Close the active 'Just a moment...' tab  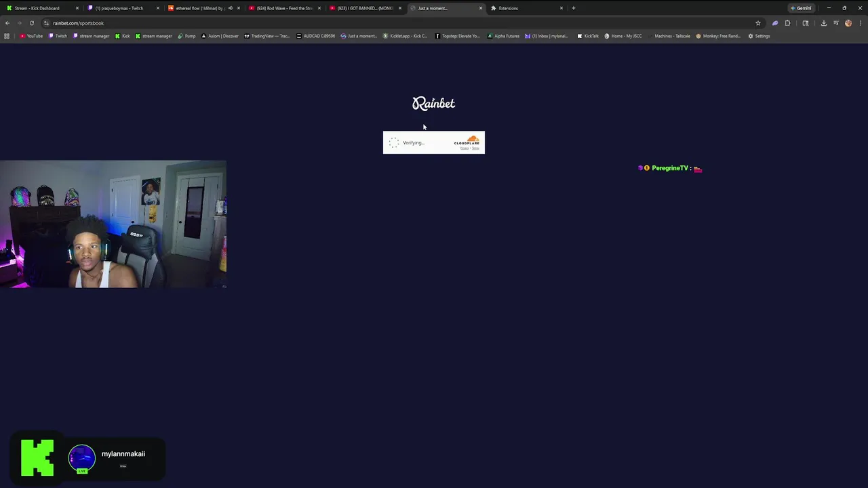point(481,8)
